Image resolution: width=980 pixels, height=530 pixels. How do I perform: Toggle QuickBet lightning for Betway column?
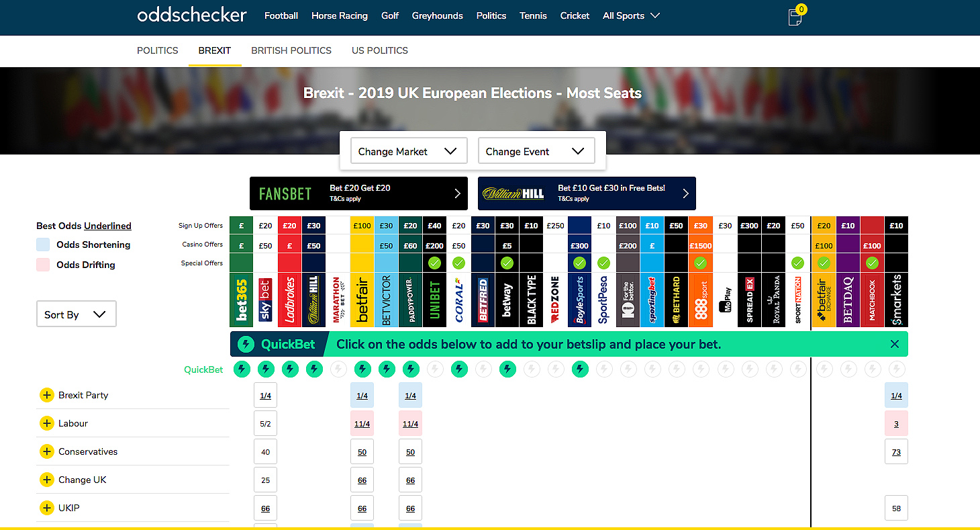point(507,369)
